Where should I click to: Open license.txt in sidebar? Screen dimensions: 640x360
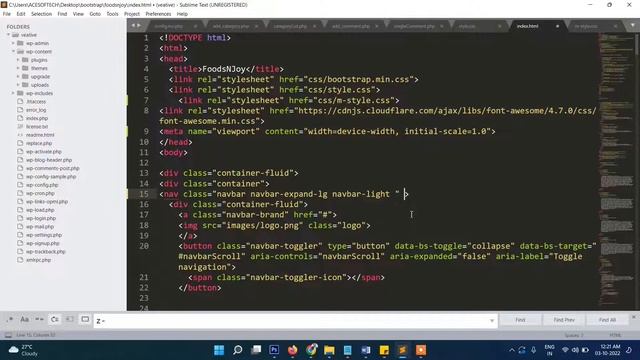click(37, 127)
